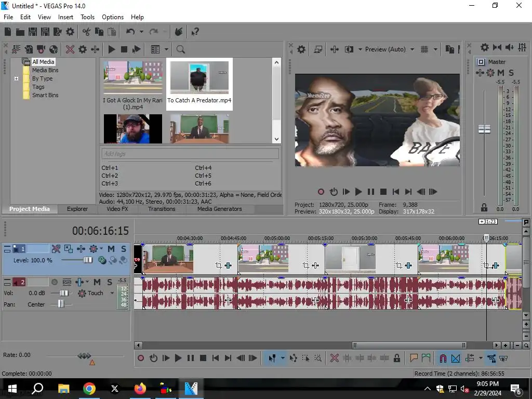Solo audio track 2
This screenshot has width=532, height=399.
point(110,282)
